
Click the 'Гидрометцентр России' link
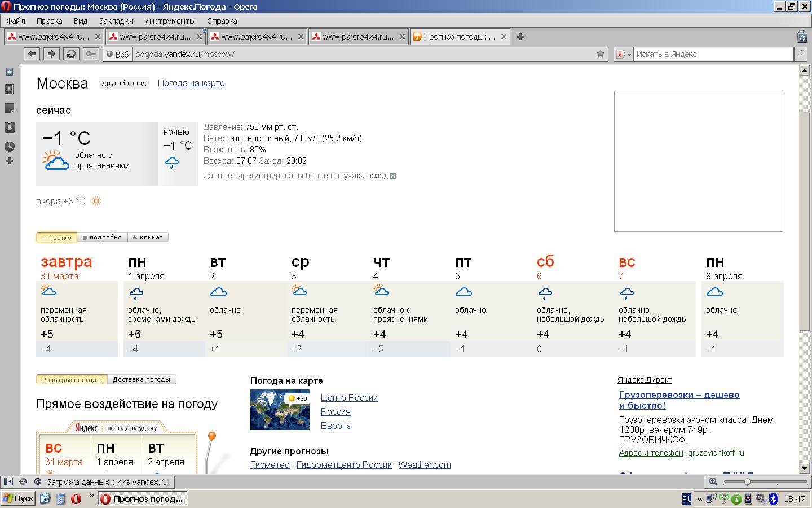[x=344, y=465]
